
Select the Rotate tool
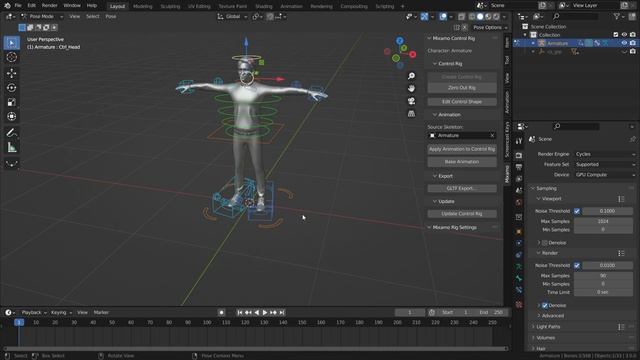tap(11, 88)
